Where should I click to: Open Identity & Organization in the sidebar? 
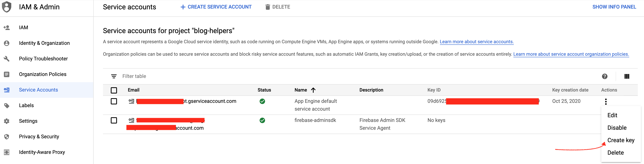click(46, 43)
